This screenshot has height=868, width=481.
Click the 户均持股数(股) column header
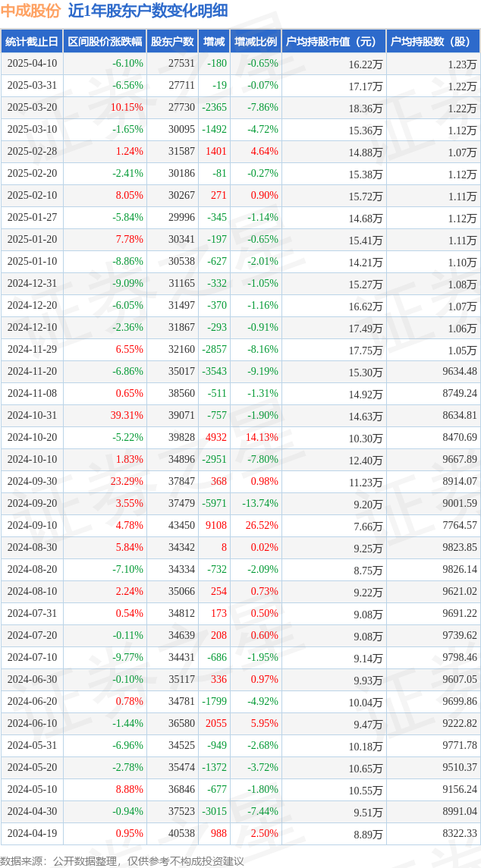pos(433,41)
